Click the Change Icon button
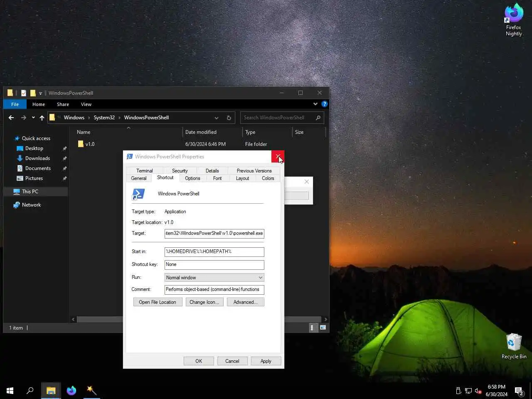Image resolution: width=532 pixels, height=399 pixels. [204, 302]
